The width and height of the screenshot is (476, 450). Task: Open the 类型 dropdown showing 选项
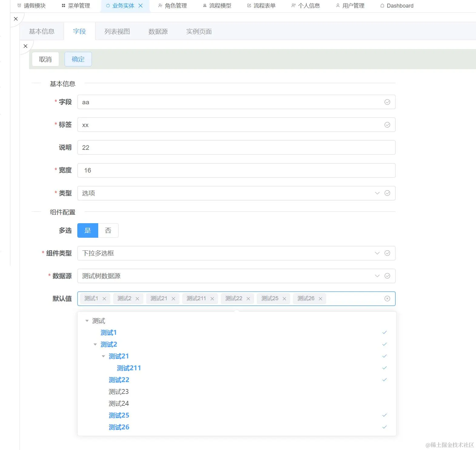[236, 193]
